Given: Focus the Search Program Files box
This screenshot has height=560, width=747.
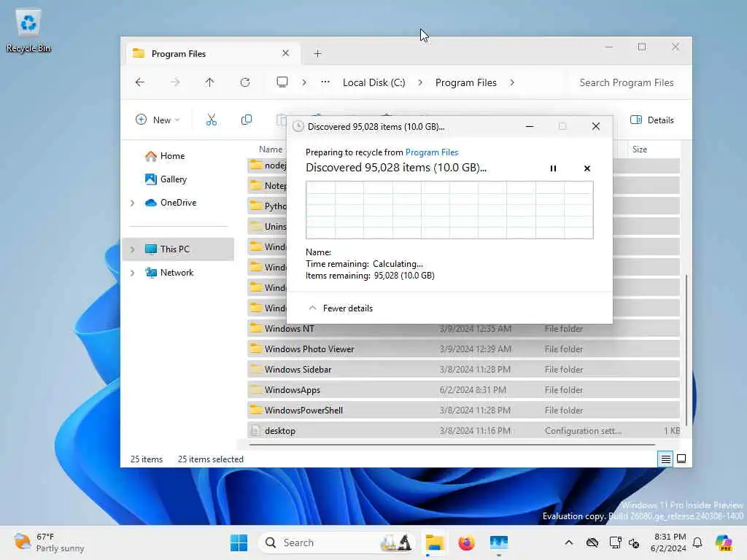Looking at the screenshot, I should tap(626, 82).
